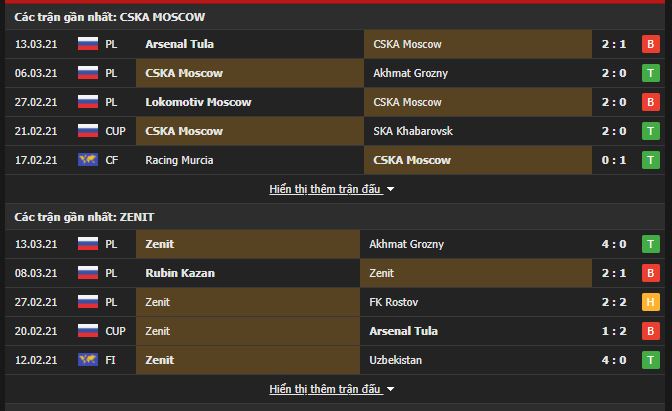Click the orange H badge for FK Rostov draw
Screen dimensions: 672x411
tap(651, 302)
